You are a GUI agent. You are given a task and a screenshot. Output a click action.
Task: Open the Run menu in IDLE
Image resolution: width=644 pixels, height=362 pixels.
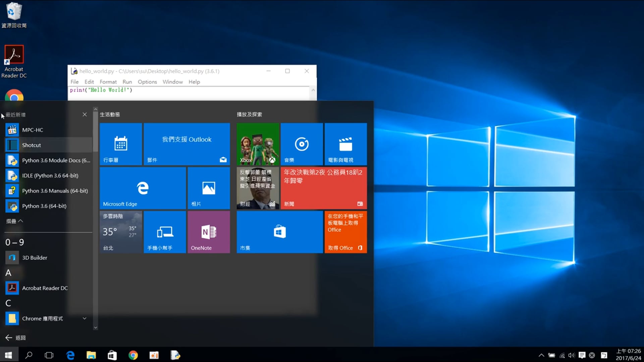pos(127,82)
